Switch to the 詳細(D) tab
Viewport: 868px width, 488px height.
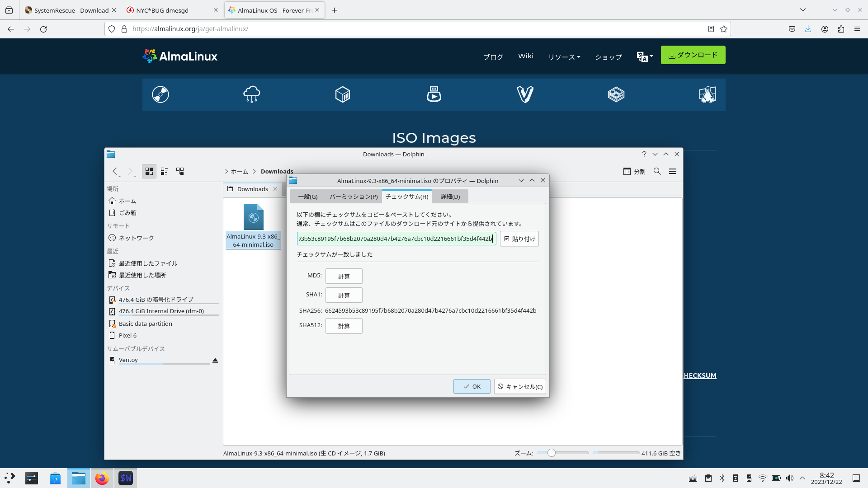[x=450, y=197]
